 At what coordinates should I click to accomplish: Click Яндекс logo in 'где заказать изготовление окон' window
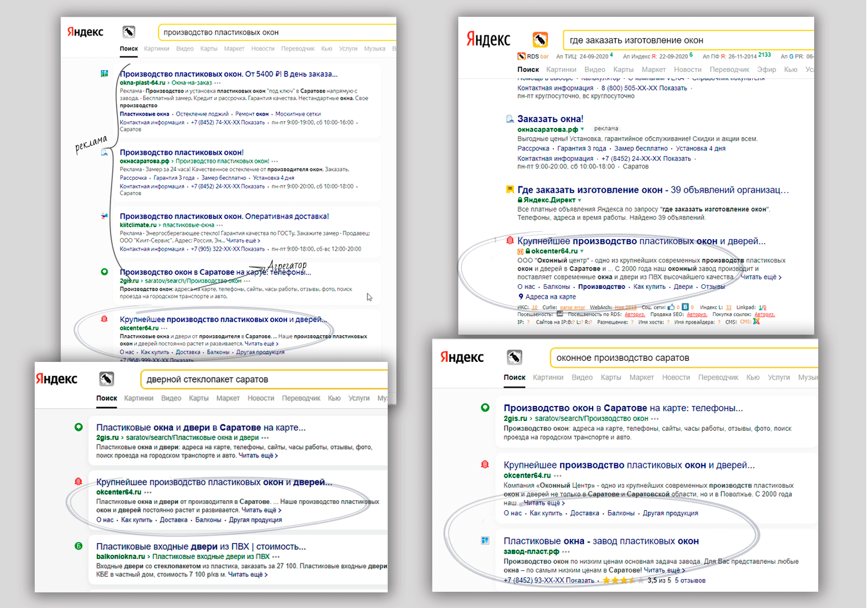pos(488,39)
